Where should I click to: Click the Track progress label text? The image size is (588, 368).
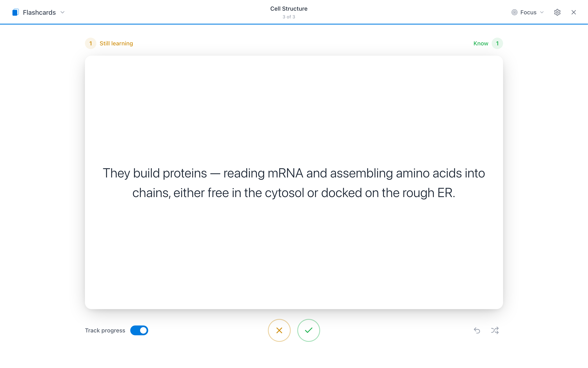coord(105,330)
